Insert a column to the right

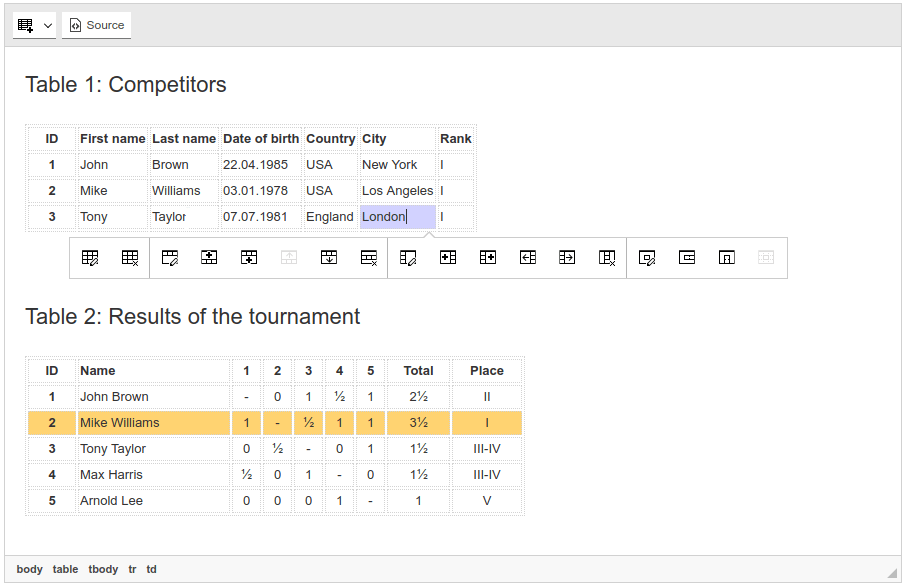(x=487, y=257)
